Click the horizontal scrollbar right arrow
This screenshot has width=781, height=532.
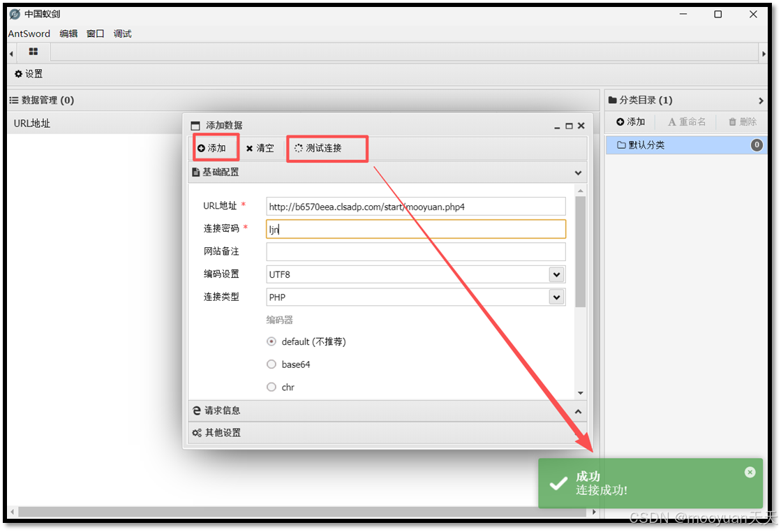[x=594, y=512]
